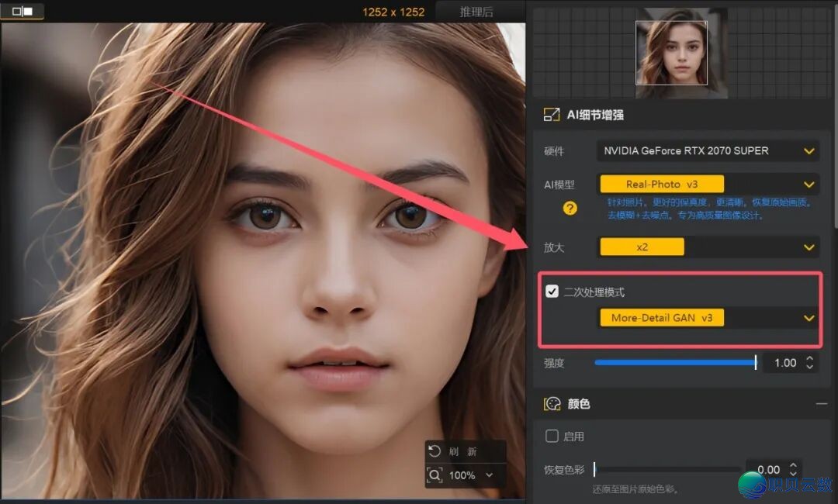Click the 刷新 refresh button label

tap(462, 451)
